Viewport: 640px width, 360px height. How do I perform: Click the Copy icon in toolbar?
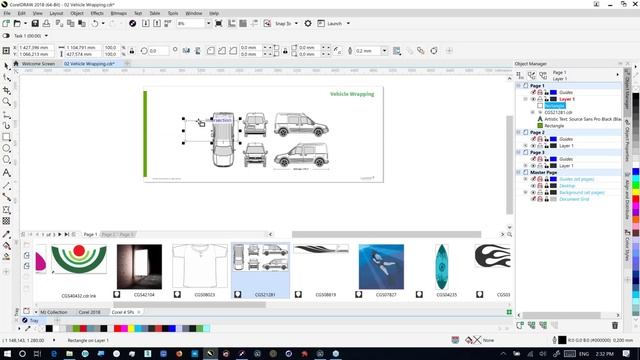point(71,24)
